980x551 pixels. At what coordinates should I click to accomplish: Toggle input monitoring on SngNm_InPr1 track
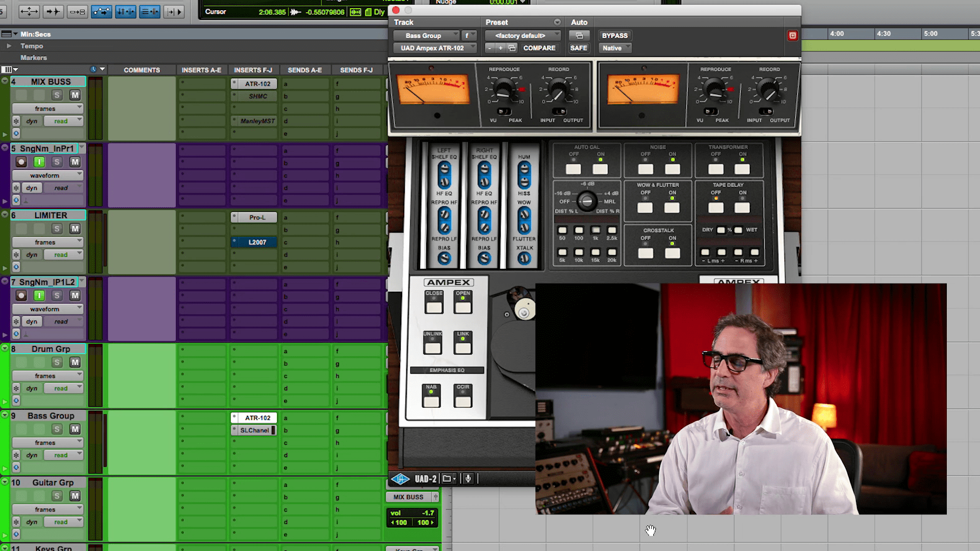[39, 162]
